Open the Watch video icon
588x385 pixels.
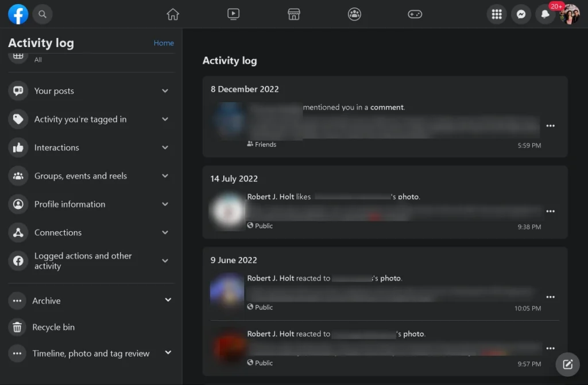click(233, 14)
